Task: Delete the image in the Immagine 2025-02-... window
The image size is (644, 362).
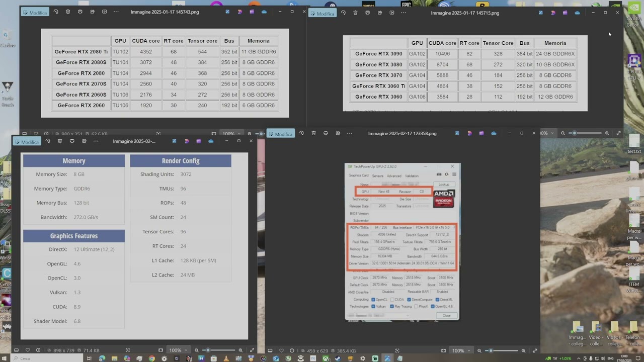Action: pos(60,141)
